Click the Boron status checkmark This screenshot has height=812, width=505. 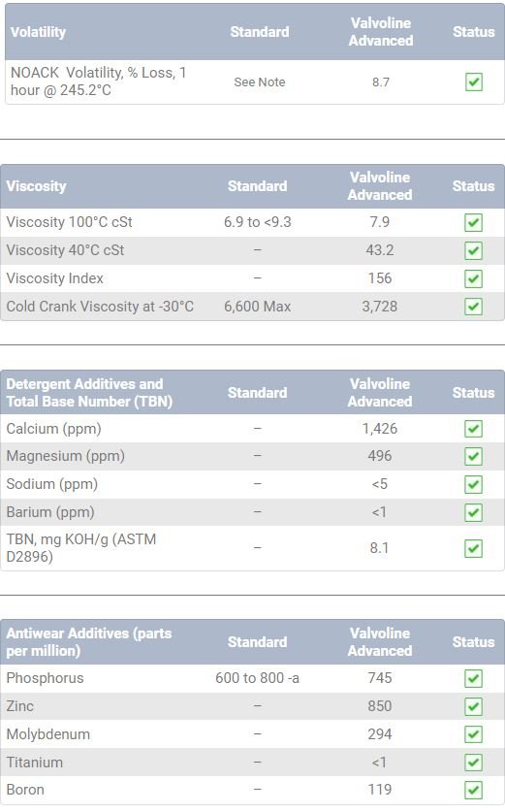(x=473, y=791)
